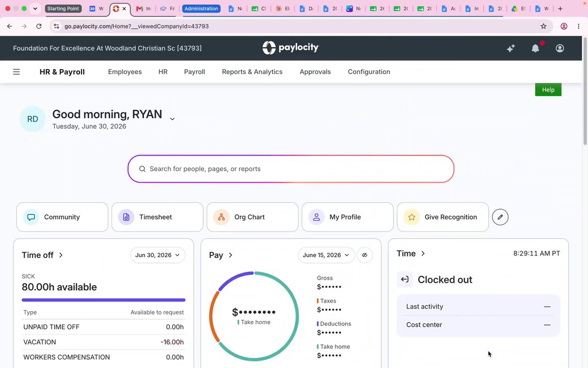Open the hamburger navigation menu
Screen dimensions: 588x368
(x=16, y=72)
